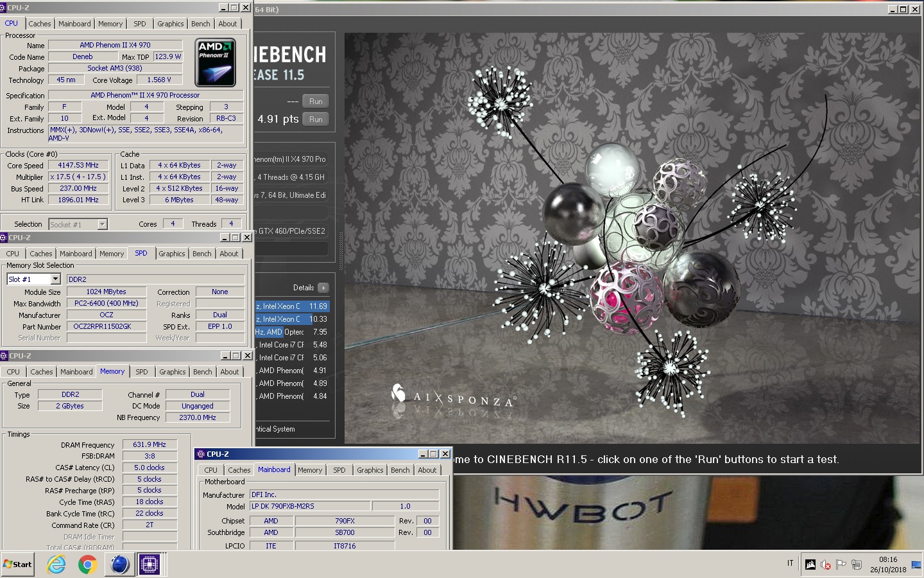Run the Cinebench CPU test beside 4.91 pts

316,119
